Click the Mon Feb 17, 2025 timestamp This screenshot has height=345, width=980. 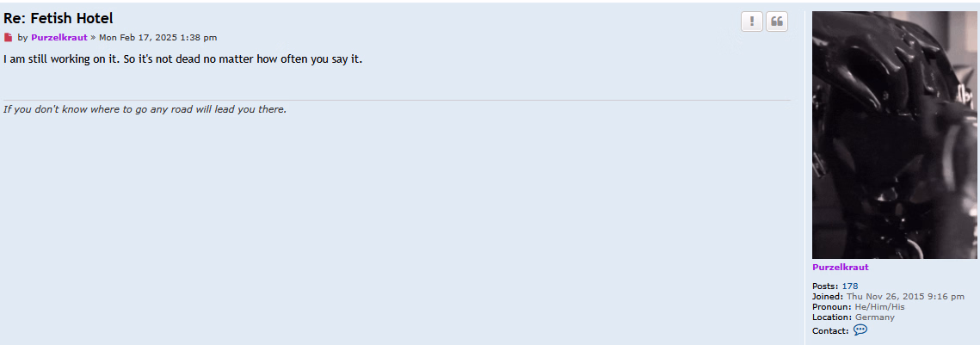point(158,38)
